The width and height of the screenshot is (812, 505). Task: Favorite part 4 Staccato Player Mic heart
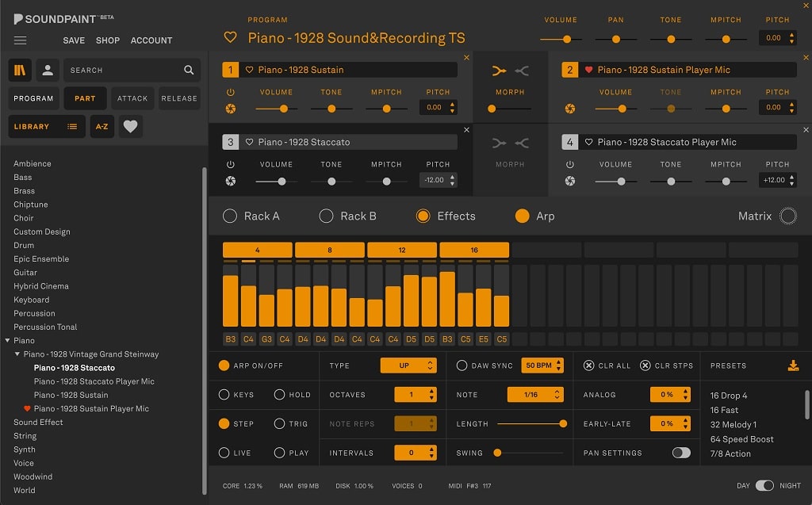point(589,142)
